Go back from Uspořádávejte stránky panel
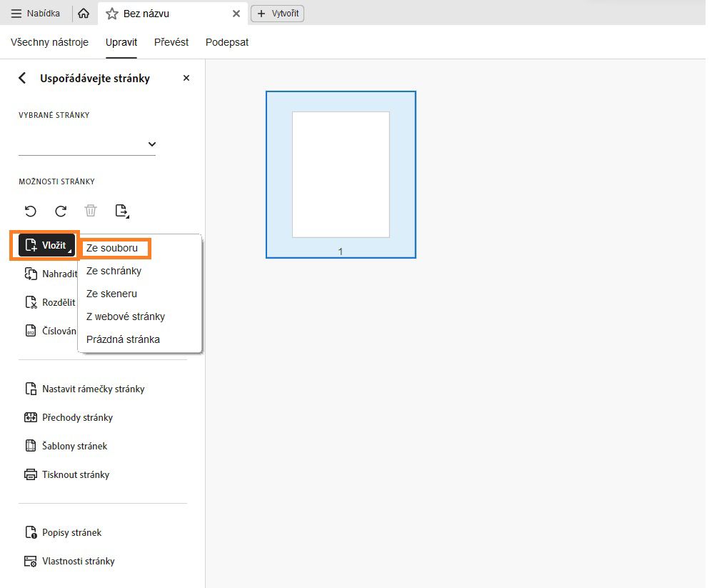This screenshot has width=712, height=588. (22, 78)
